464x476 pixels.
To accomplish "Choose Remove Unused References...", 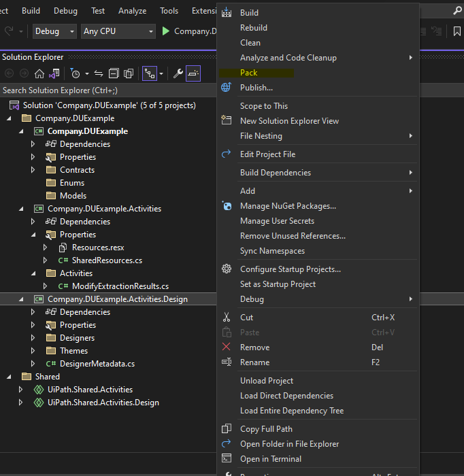I will [x=318, y=236].
